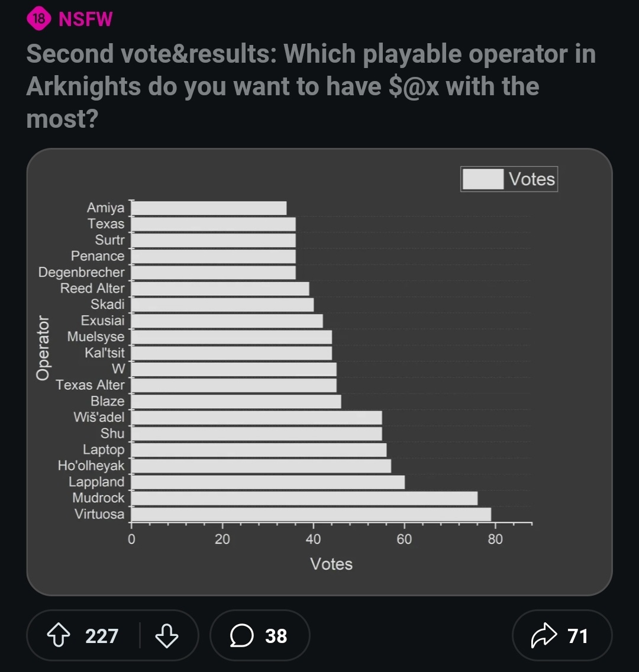639x672 pixels.
Task: Open the bar chart image
Action: 319,371
